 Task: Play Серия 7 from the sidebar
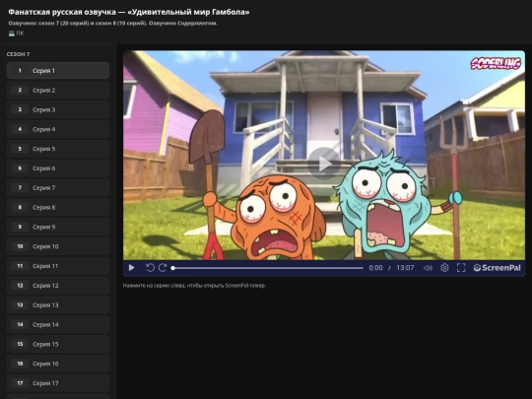(x=58, y=187)
